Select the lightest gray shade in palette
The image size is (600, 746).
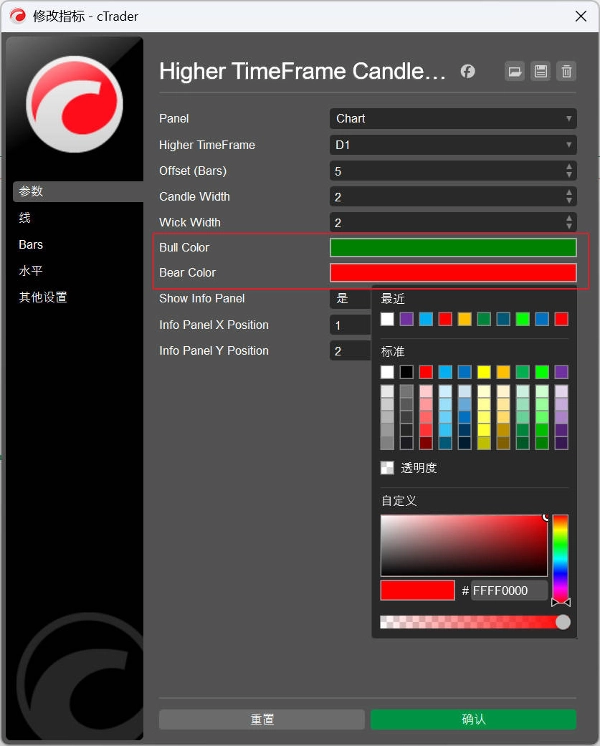tap(387, 391)
